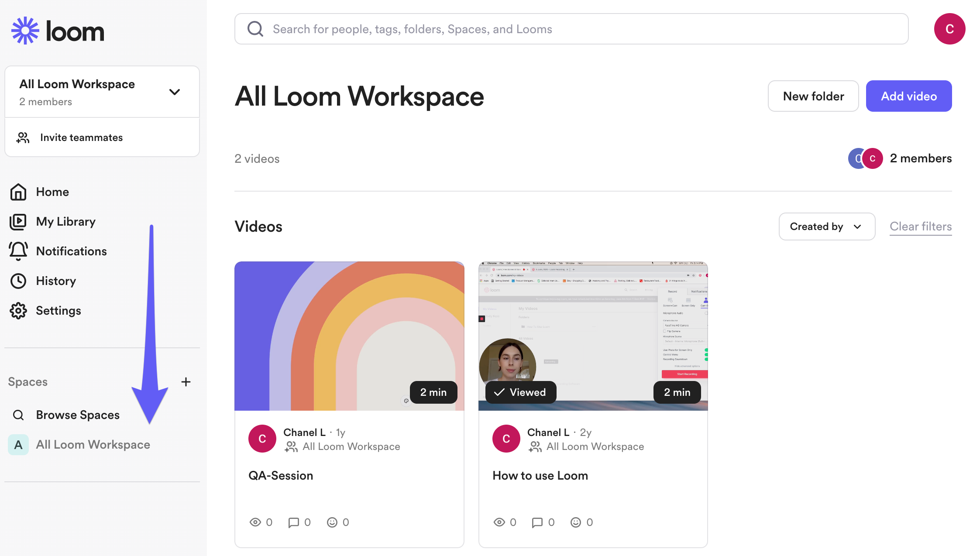Open Settings gear icon

(x=18, y=311)
